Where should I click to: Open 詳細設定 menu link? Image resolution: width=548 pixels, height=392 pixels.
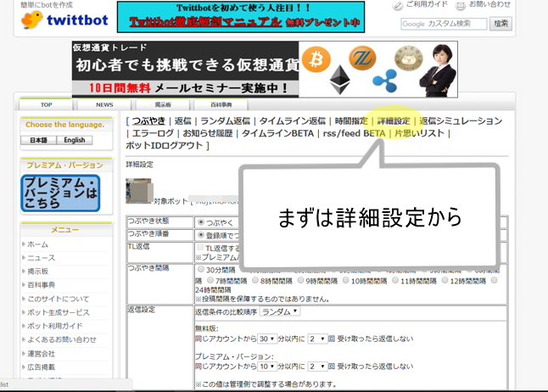click(x=394, y=121)
